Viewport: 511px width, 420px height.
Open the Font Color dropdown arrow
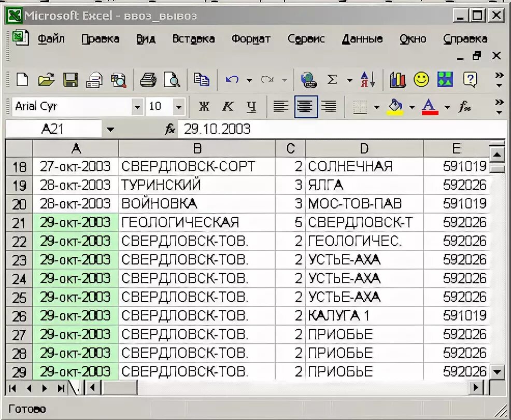[447, 107]
